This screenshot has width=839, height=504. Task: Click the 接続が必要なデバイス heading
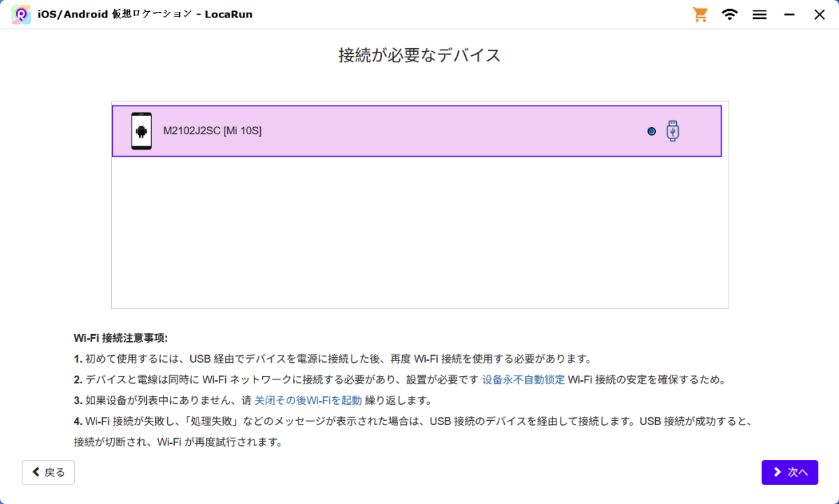click(419, 56)
